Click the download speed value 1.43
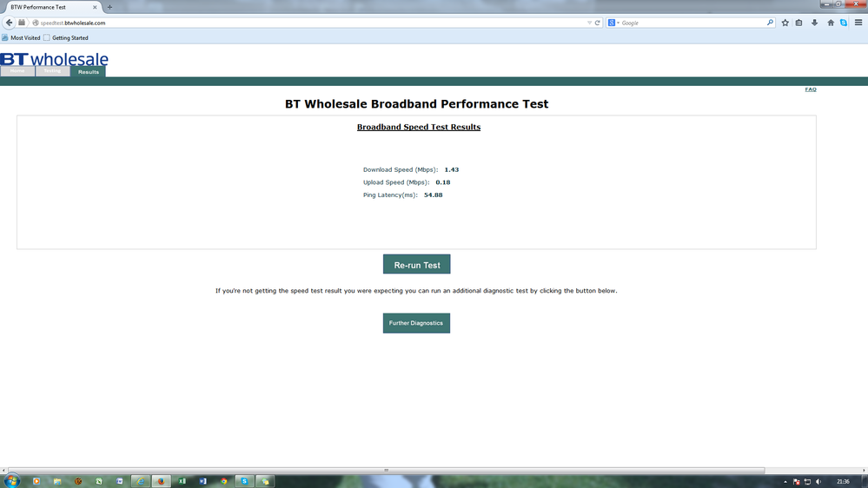868x488 pixels. 451,170
